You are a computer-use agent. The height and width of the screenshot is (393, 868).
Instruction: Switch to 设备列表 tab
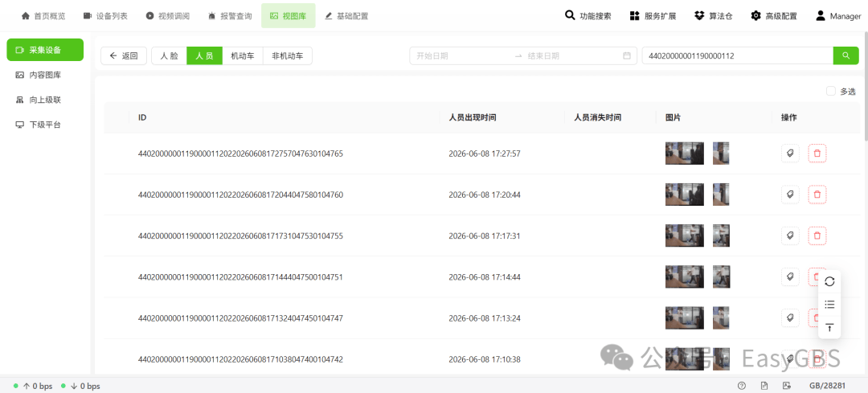point(105,16)
